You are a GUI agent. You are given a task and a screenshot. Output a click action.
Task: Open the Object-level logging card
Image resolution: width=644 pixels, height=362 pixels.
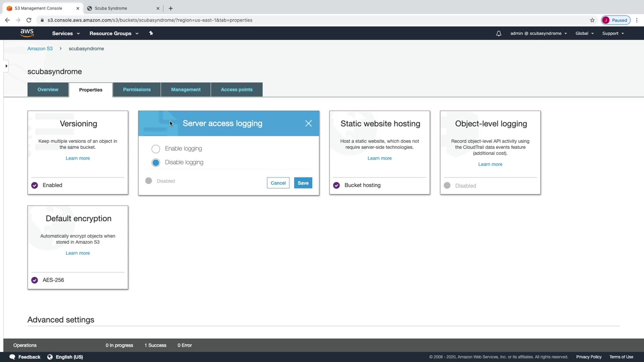[x=491, y=152]
